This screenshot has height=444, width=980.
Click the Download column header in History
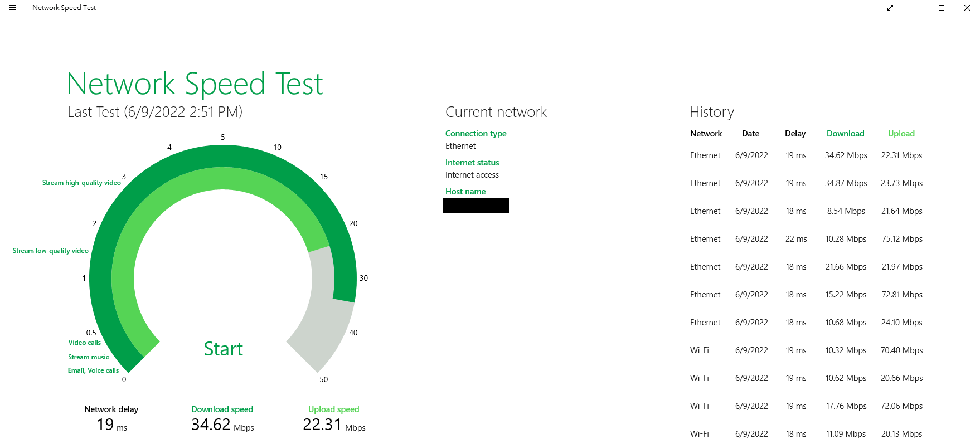[x=845, y=134]
